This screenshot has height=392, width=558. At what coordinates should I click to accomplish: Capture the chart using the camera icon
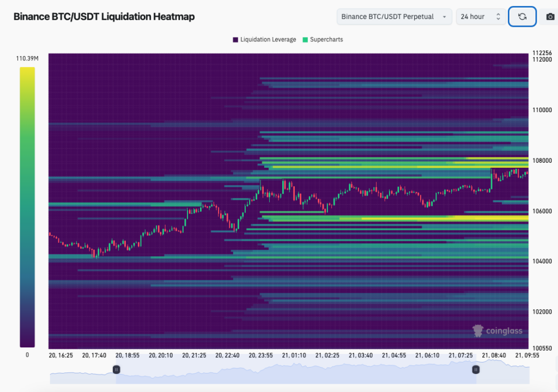coord(551,16)
